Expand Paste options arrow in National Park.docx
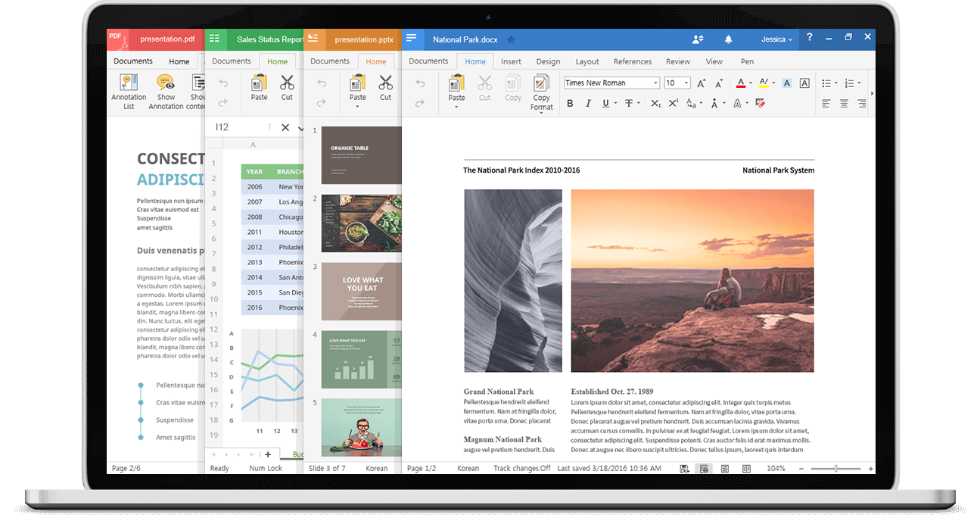This screenshot has width=980, height=515. [456, 108]
